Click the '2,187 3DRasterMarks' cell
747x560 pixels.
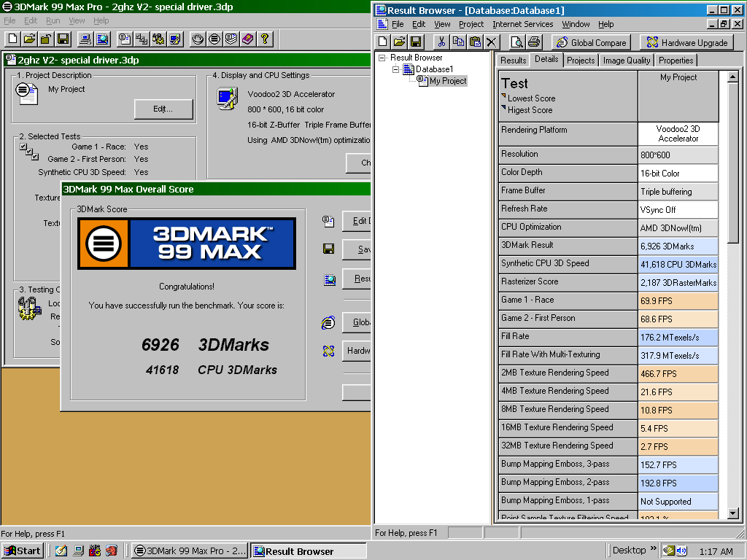tap(678, 282)
